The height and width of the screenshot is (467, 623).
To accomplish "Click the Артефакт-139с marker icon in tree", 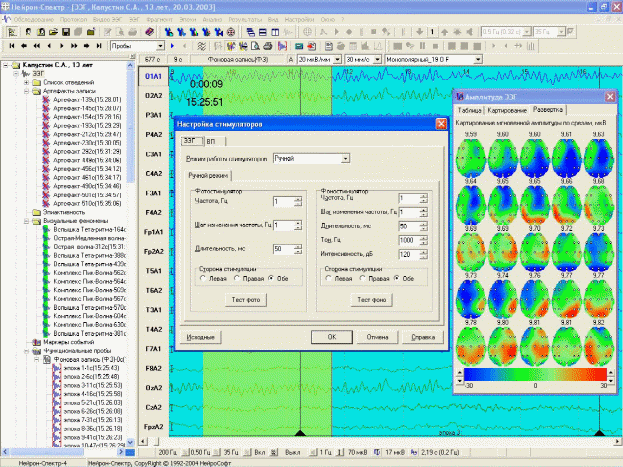I will (46, 100).
